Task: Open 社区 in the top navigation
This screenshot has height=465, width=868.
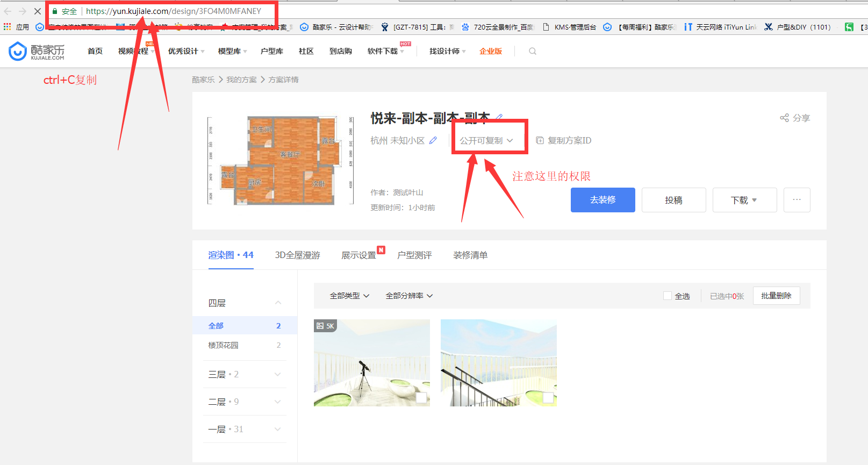Action: pos(306,51)
